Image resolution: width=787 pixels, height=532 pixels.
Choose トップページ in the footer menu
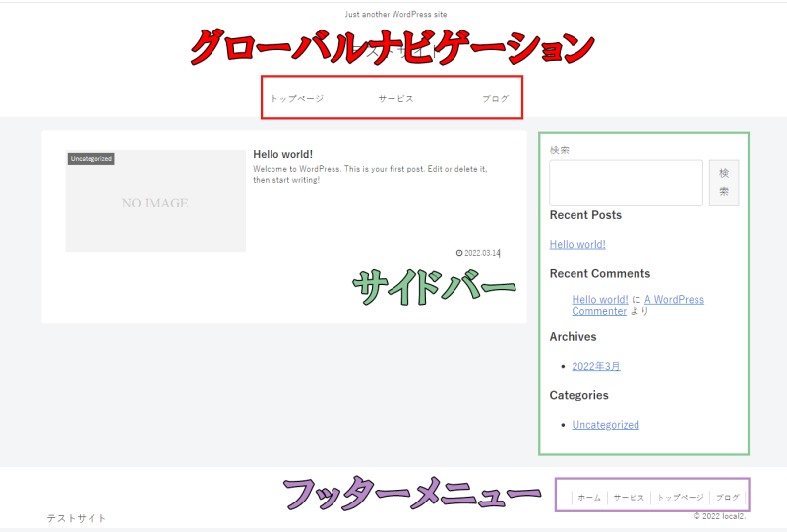pyautogui.click(x=680, y=498)
